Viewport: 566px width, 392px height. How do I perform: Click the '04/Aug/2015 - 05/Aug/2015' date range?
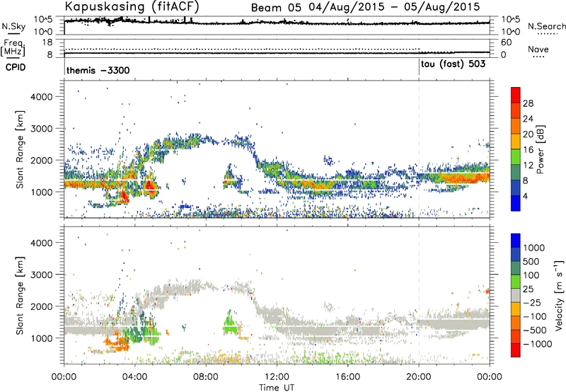pos(394,7)
